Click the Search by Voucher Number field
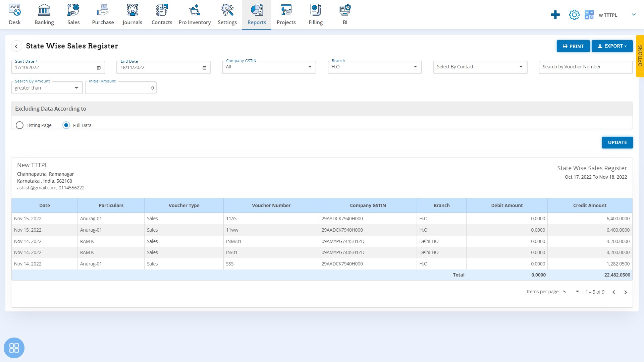Image resolution: width=644 pixels, height=362 pixels. coord(586,67)
